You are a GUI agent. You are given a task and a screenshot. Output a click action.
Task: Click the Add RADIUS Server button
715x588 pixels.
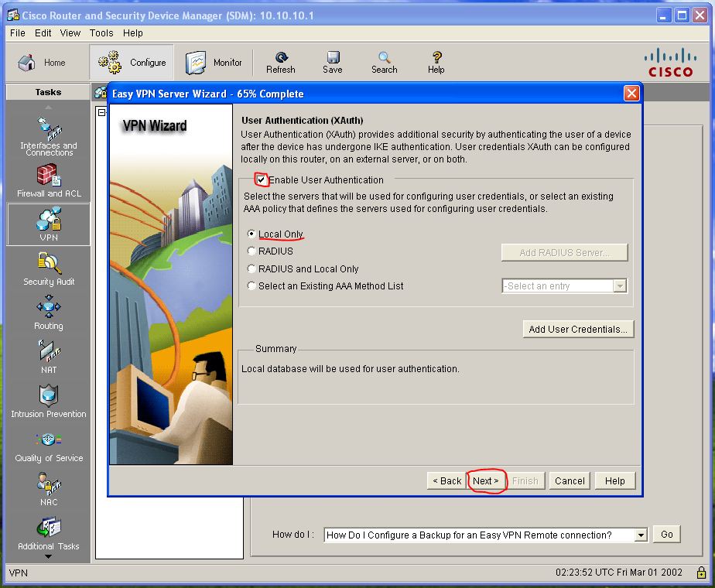[565, 252]
